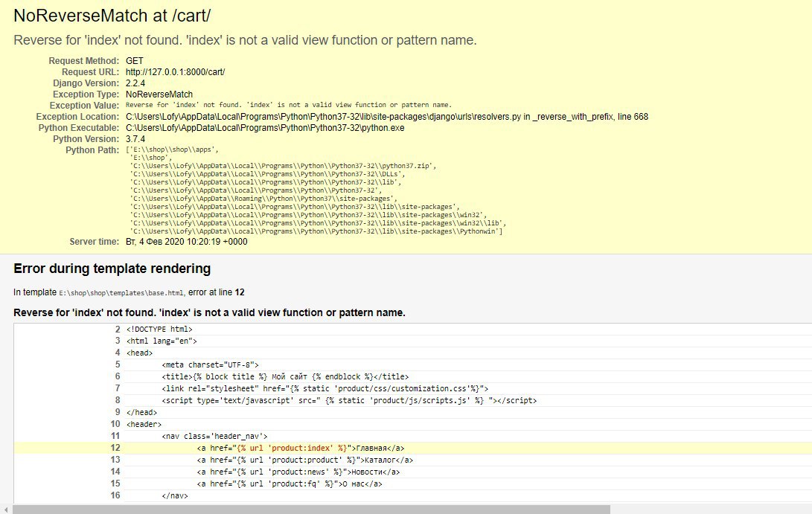This screenshot has height=514, width=812.
Task: Click the Exception Location resolvers.py path
Action: pyautogui.click(x=387, y=117)
